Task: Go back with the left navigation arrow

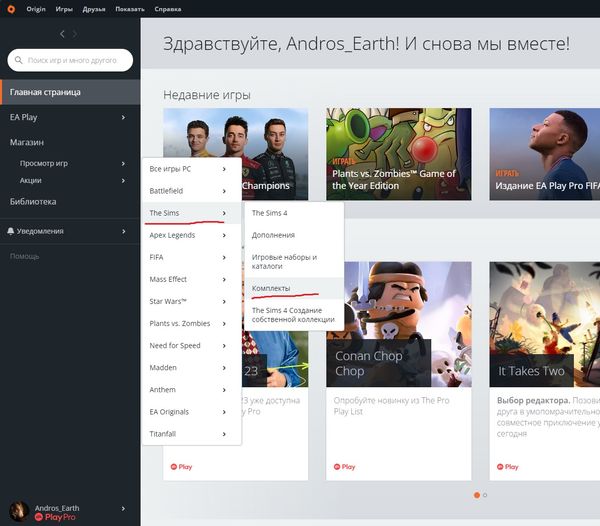Action: 62,34
